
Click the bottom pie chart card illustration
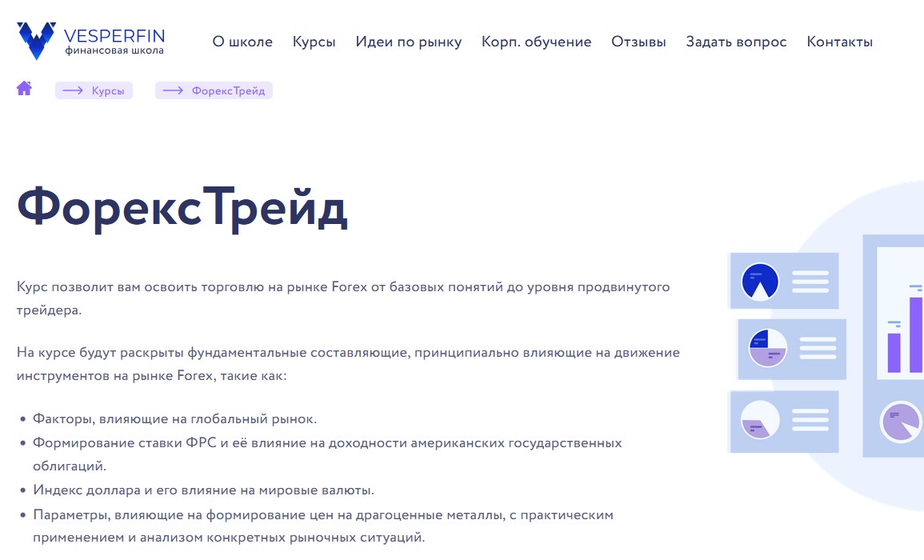point(784,422)
